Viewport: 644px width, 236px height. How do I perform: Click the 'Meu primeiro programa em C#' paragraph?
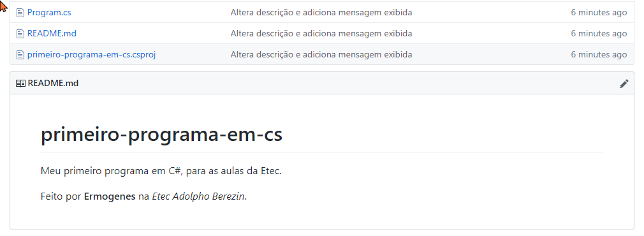click(161, 171)
